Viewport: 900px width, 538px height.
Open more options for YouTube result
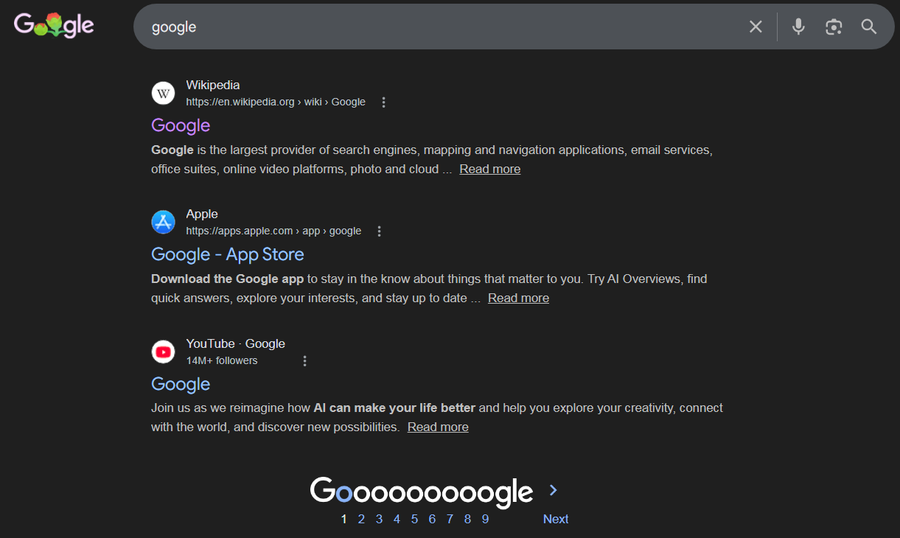click(x=305, y=361)
